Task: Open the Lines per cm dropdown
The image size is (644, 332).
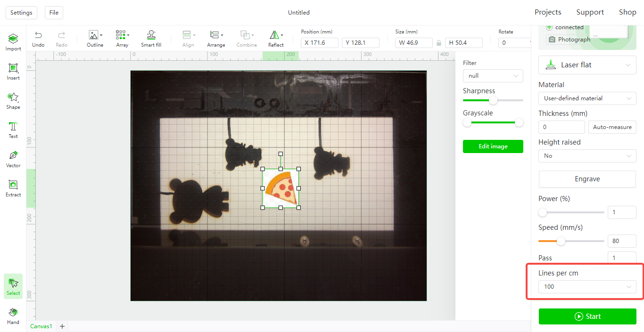Action: click(587, 287)
